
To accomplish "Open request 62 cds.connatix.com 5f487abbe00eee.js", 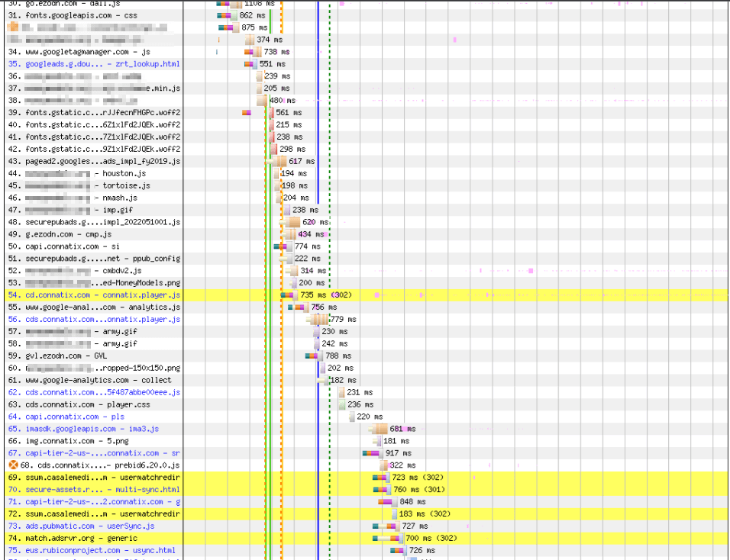I will (x=94, y=392).
